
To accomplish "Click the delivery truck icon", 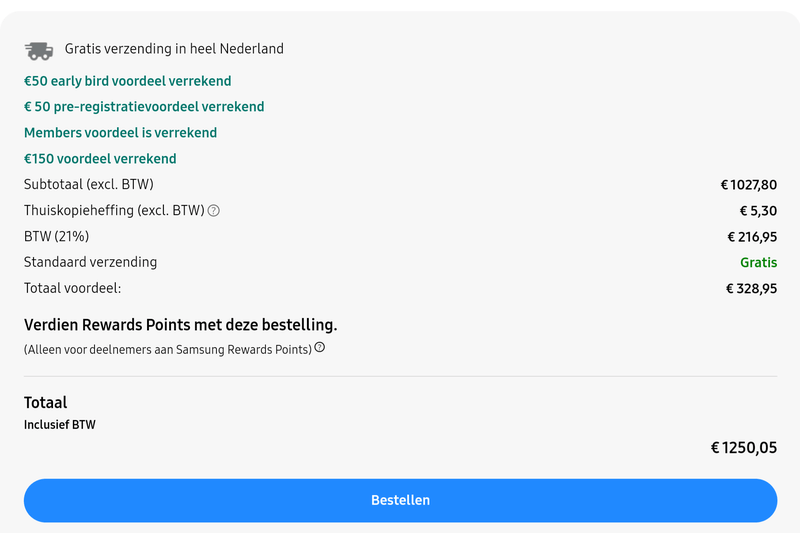I will (x=39, y=50).
